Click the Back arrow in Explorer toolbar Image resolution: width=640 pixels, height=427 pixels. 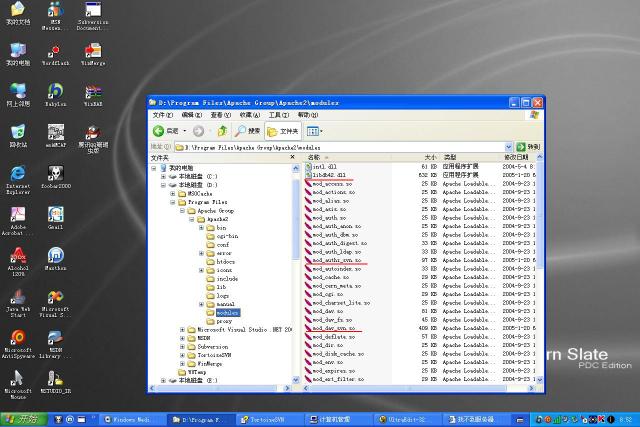(158, 131)
